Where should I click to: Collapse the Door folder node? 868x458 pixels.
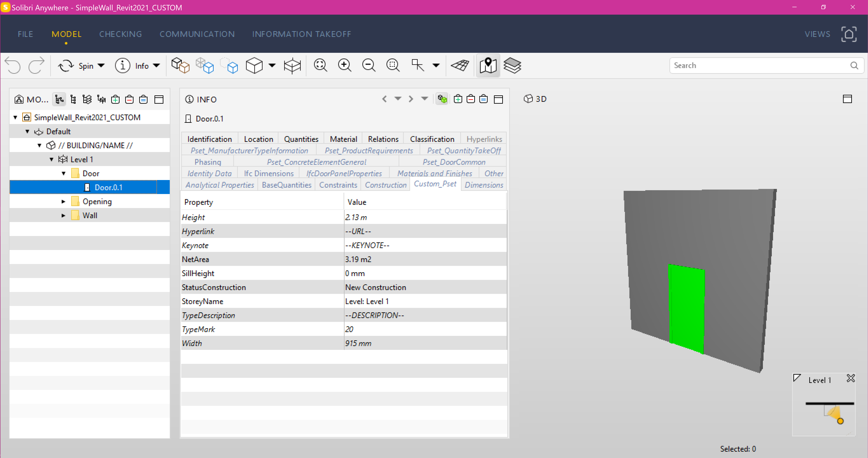tap(63, 173)
